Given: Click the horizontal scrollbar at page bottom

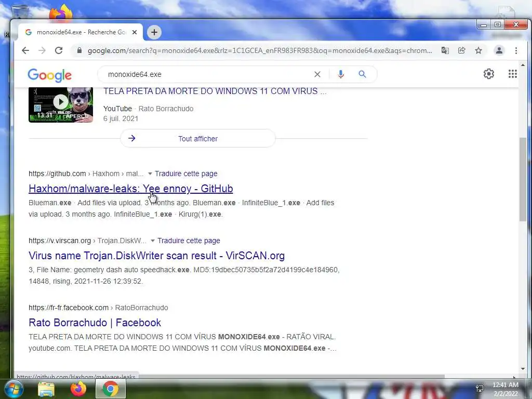Looking at the screenshot, I should (292, 377).
